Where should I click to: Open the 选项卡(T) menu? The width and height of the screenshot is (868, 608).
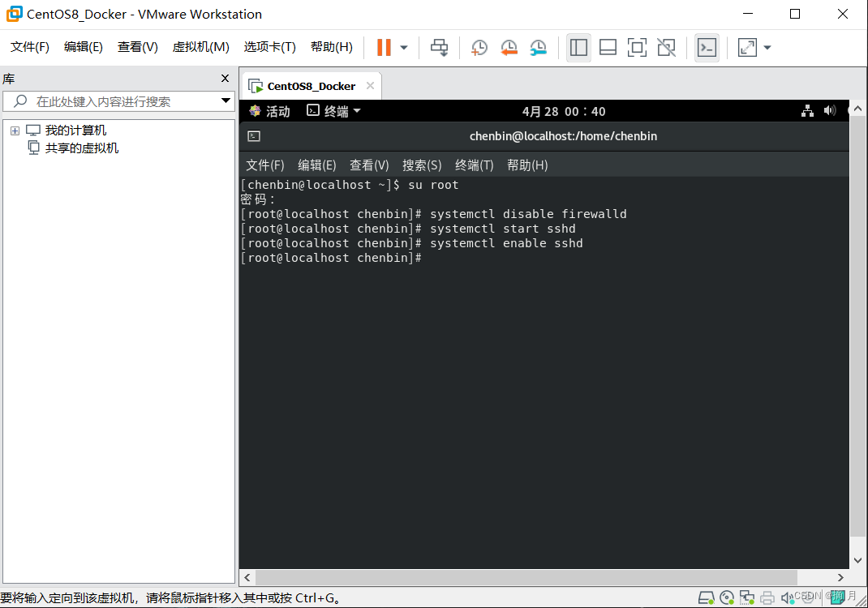point(269,47)
